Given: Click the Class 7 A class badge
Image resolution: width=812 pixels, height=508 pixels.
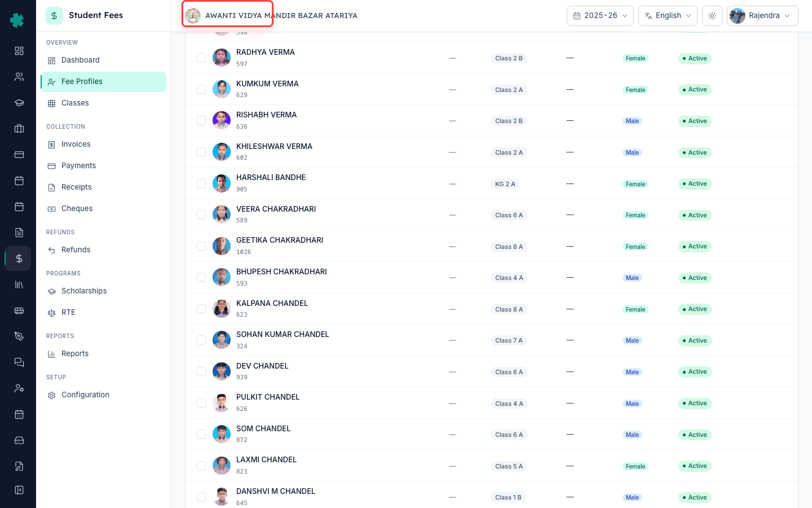Looking at the screenshot, I should click(x=509, y=340).
